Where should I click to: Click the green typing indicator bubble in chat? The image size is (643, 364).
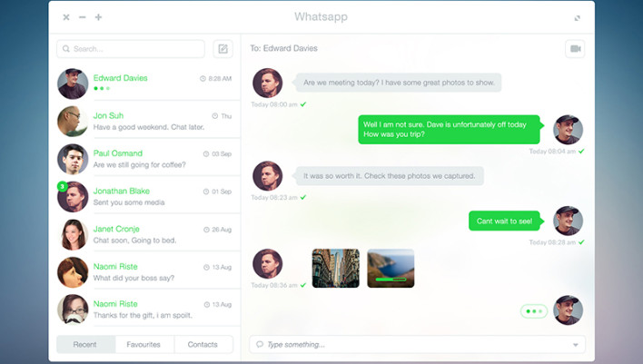tap(534, 311)
